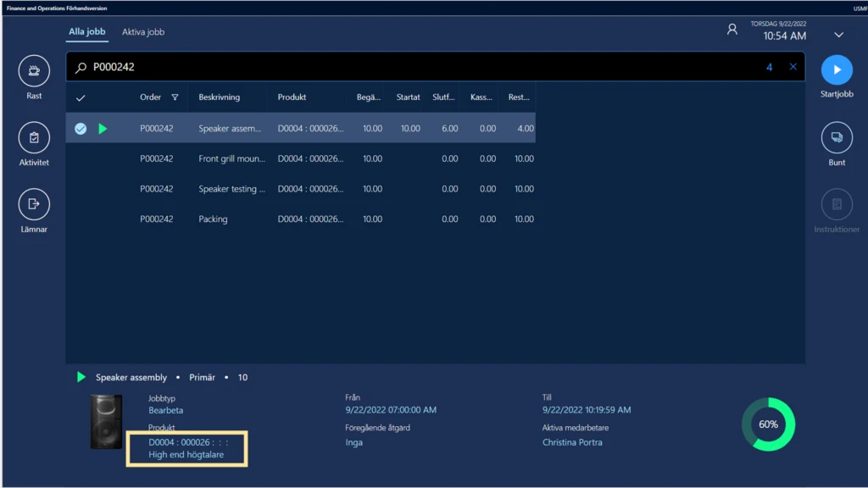Click the 60% progress ring
Screen dimensions: 868x488
point(767,424)
